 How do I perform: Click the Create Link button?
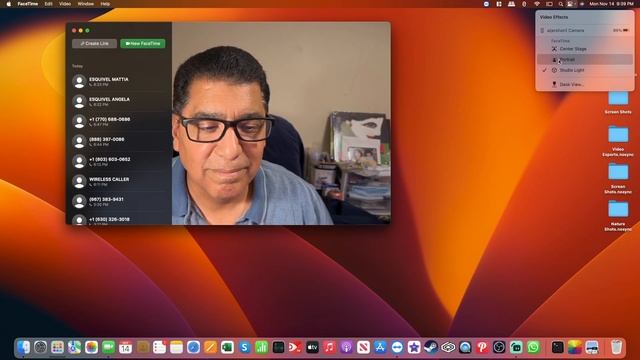pyautogui.click(x=94, y=43)
